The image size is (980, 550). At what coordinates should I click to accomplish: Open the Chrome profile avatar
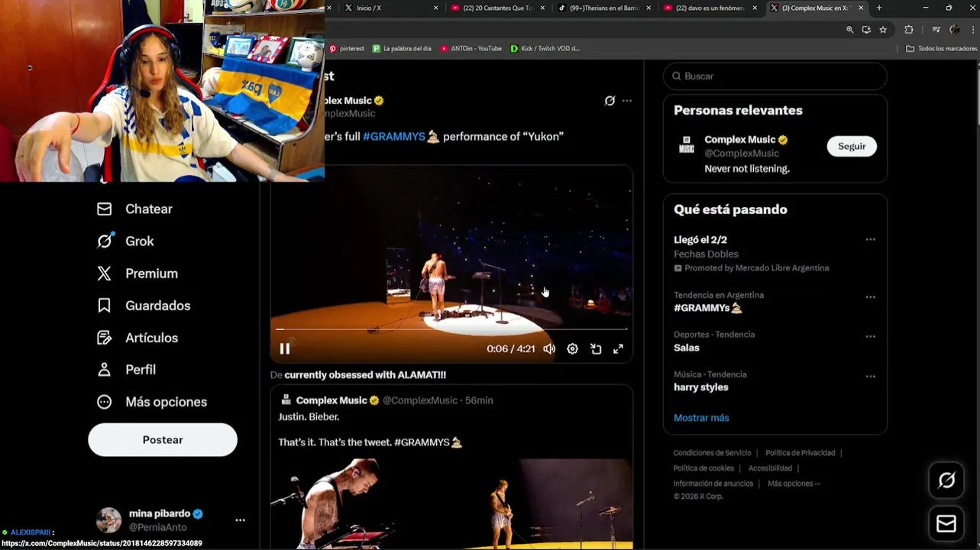click(955, 30)
